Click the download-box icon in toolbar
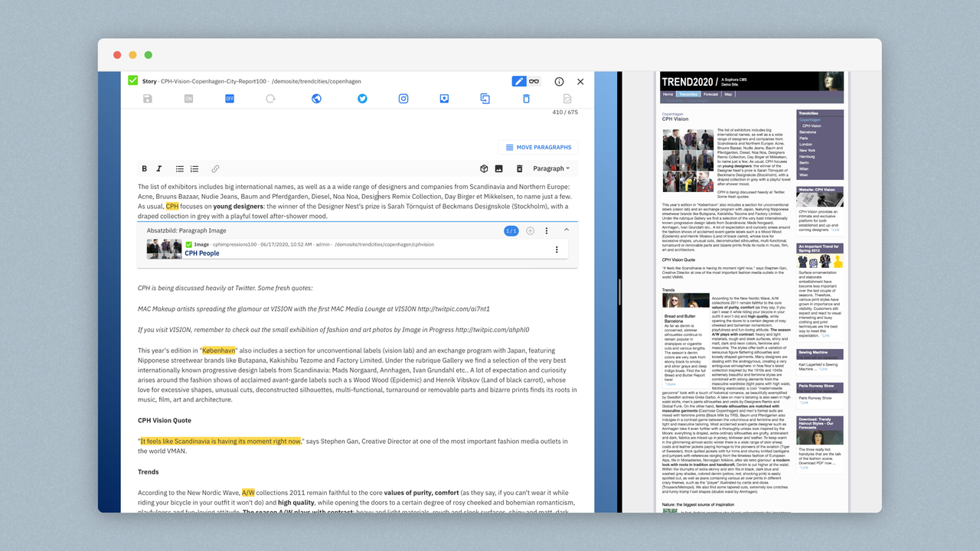The height and width of the screenshot is (551, 980). pos(444,99)
